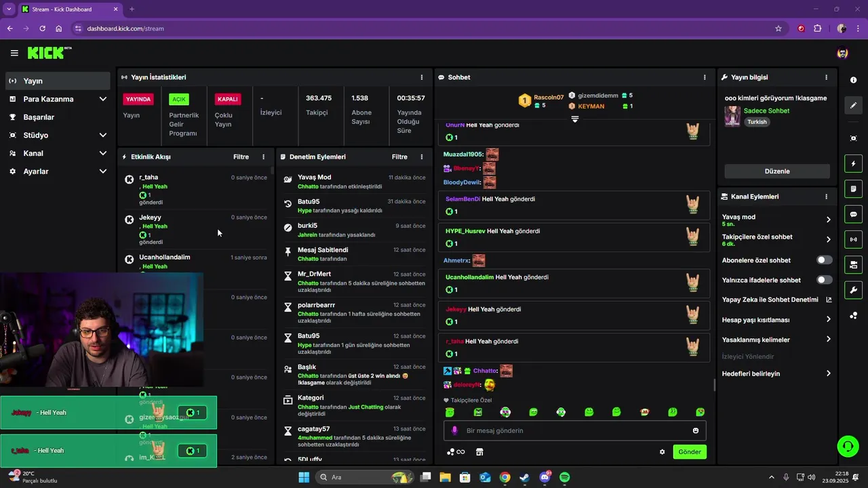Viewport: 868px width, 488px height.
Task: Toggle the lightning activity feed widget icon
Action: pos(853,164)
